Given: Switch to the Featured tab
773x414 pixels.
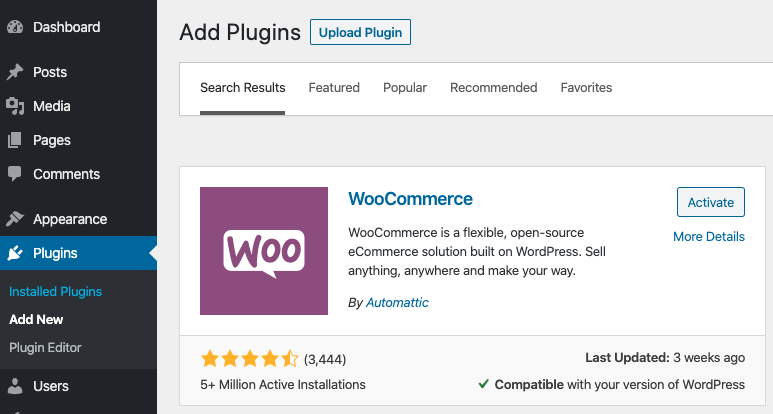Looking at the screenshot, I should 334,88.
